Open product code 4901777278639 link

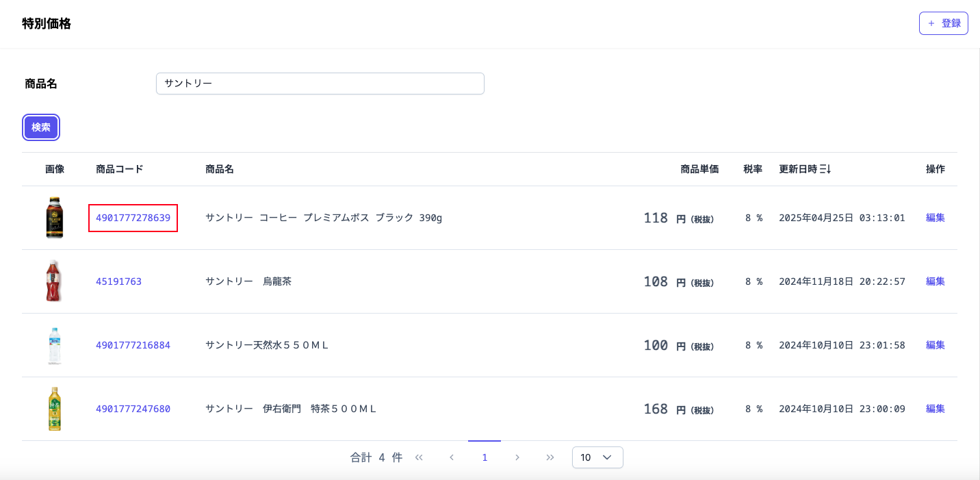(x=133, y=218)
